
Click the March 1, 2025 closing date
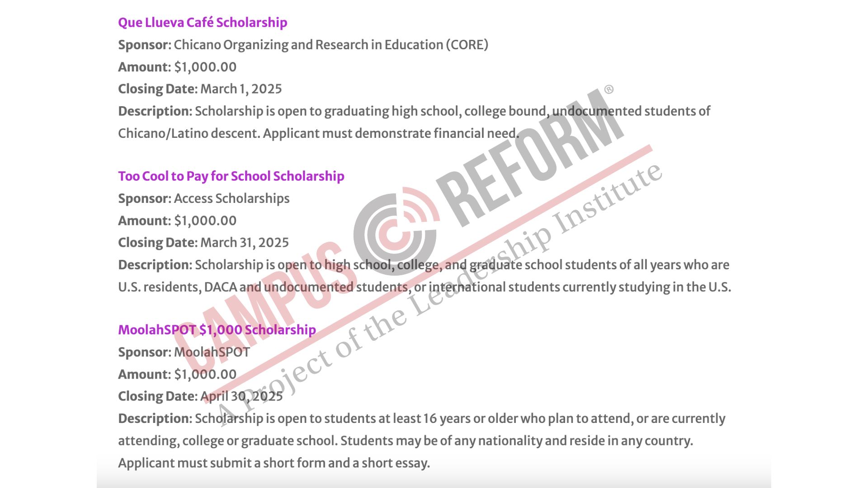[241, 89]
